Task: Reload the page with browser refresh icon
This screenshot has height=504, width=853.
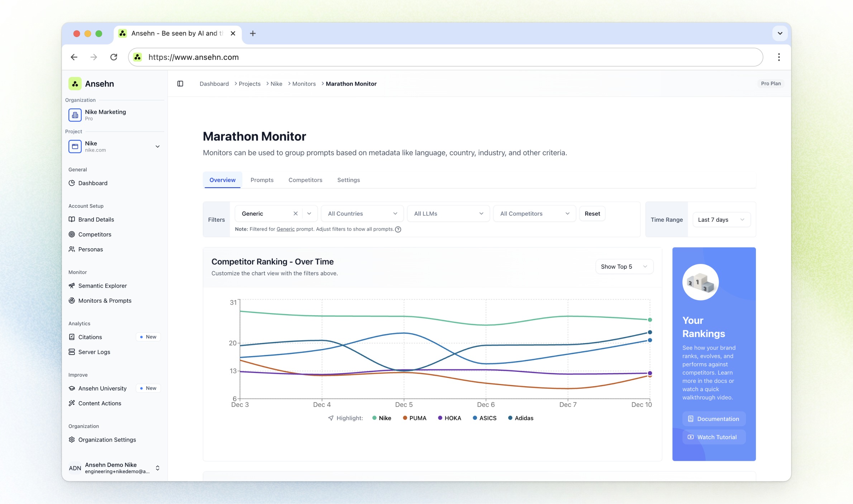Action: pyautogui.click(x=114, y=57)
